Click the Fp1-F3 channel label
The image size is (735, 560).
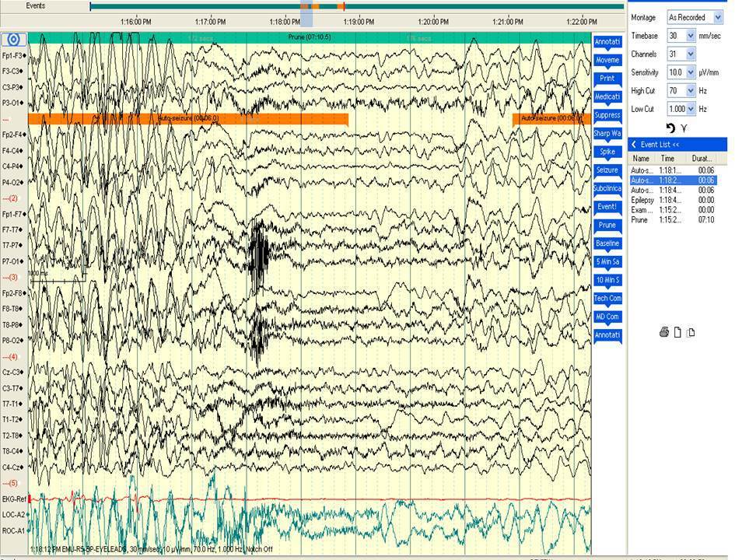click(13, 56)
